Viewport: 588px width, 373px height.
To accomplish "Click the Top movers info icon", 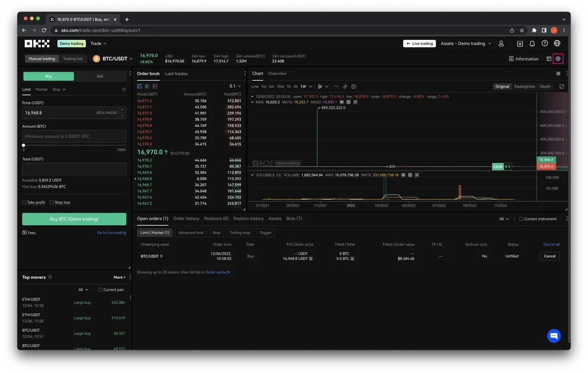I will click(x=50, y=277).
